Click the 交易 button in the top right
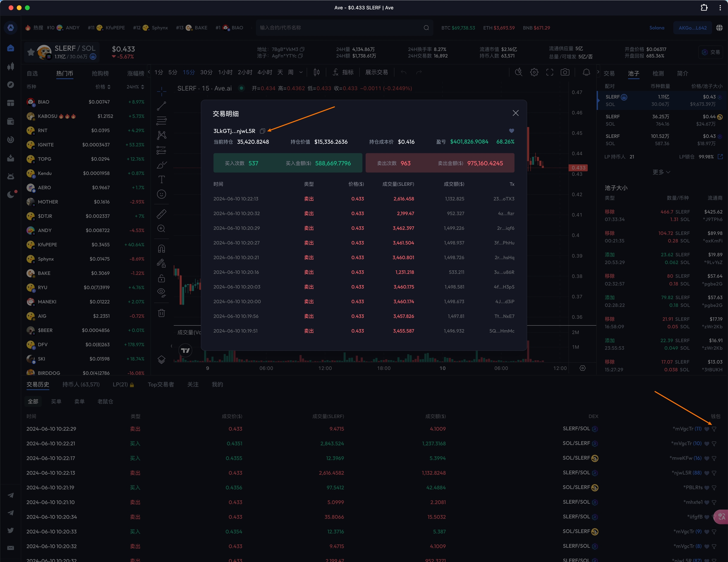 [x=711, y=52]
